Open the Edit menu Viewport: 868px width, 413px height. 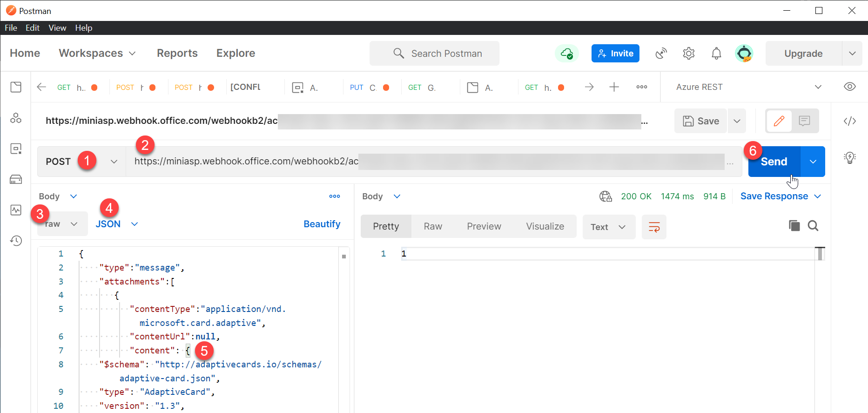(x=33, y=28)
